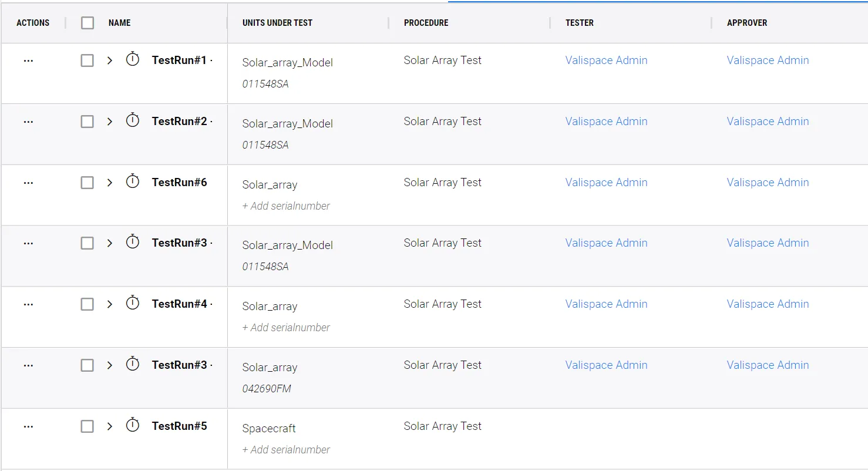Expand the TestRun#6 row details
Image resolution: width=868 pixels, height=471 pixels.
[110, 183]
